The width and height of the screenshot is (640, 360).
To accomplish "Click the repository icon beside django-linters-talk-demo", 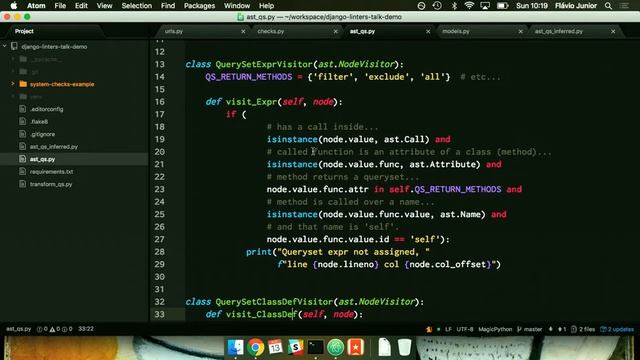I will 14,47.
